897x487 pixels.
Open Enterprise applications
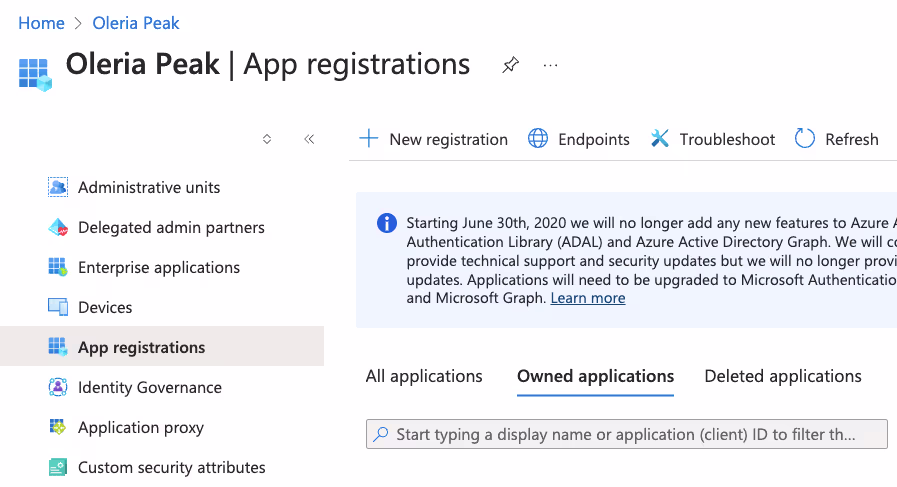point(159,268)
